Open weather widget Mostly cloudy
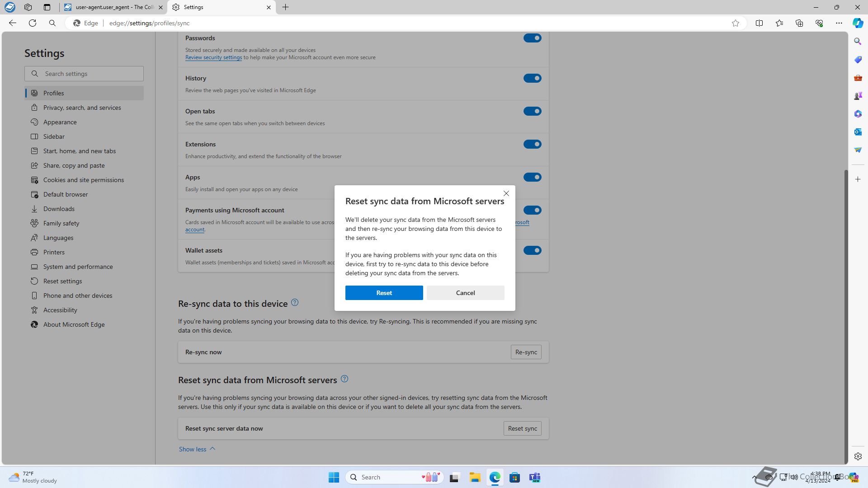The width and height of the screenshot is (868, 488). [x=33, y=477]
